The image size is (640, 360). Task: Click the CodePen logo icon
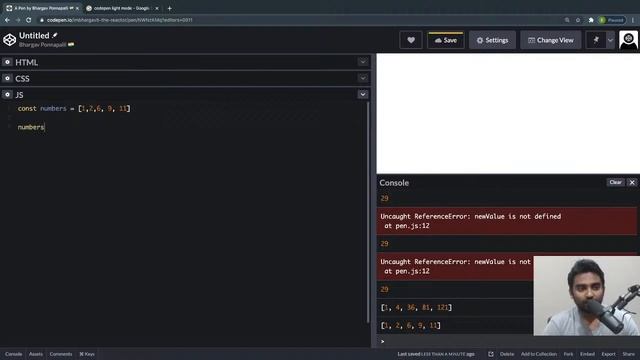9,40
